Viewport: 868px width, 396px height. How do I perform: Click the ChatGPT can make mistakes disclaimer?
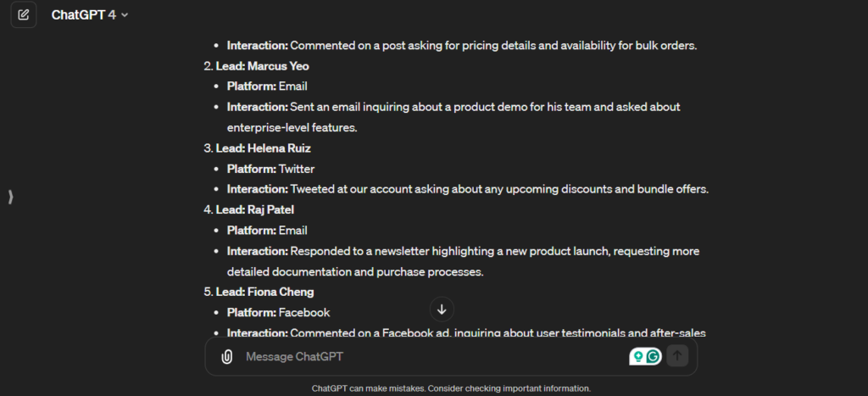coord(450,388)
